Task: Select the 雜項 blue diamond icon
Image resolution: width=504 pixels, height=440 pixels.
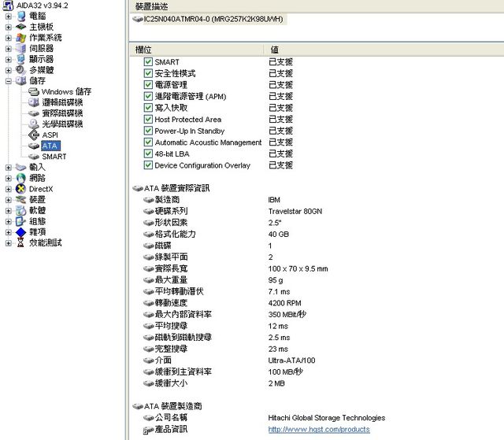Action: point(21,232)
